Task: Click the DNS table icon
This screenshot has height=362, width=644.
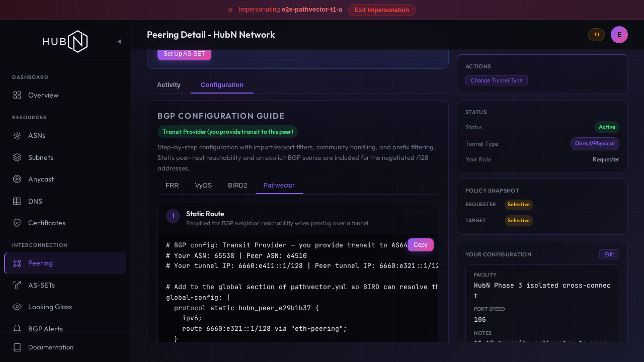Action: point(17,201)
